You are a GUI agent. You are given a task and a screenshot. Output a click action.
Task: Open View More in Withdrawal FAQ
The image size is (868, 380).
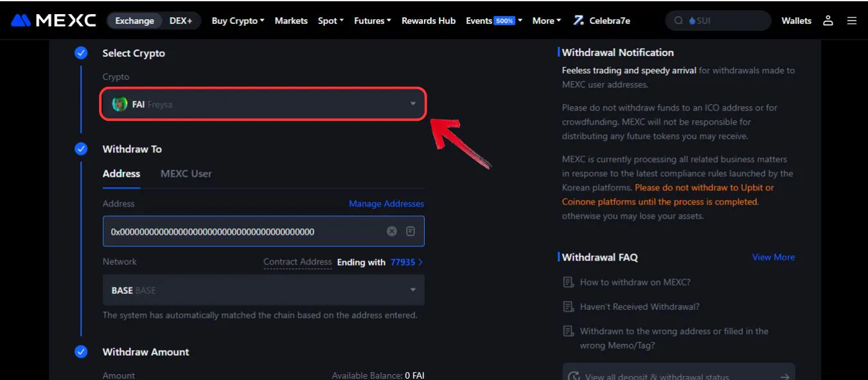[774, 257]
